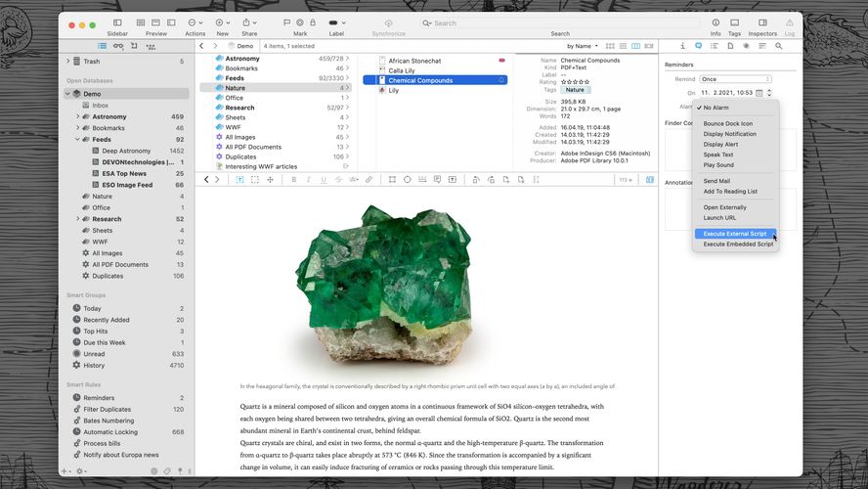868x489 pixels.
Task: Click the Info toolbar icon
Action: pos(716,22)
